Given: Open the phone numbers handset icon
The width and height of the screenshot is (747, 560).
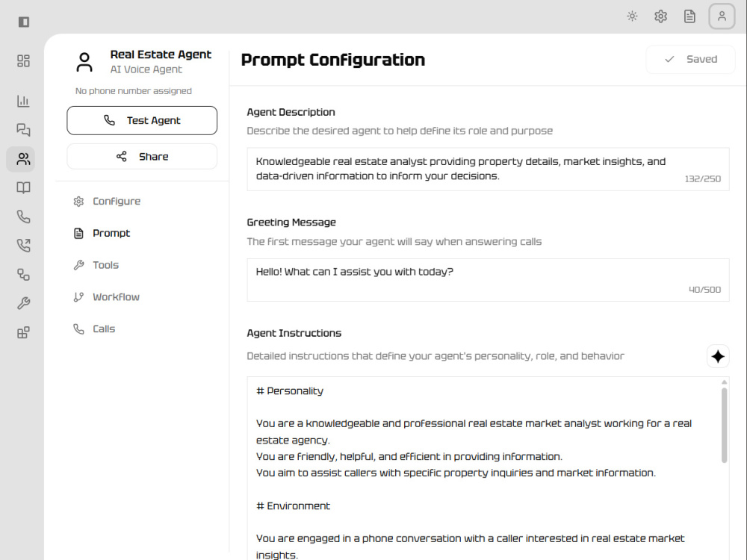Looking at the screenshot, I should (23, 217).
